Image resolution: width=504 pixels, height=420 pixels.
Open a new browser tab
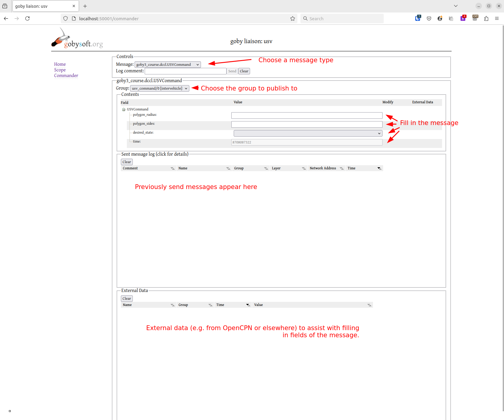click(85, 6)
